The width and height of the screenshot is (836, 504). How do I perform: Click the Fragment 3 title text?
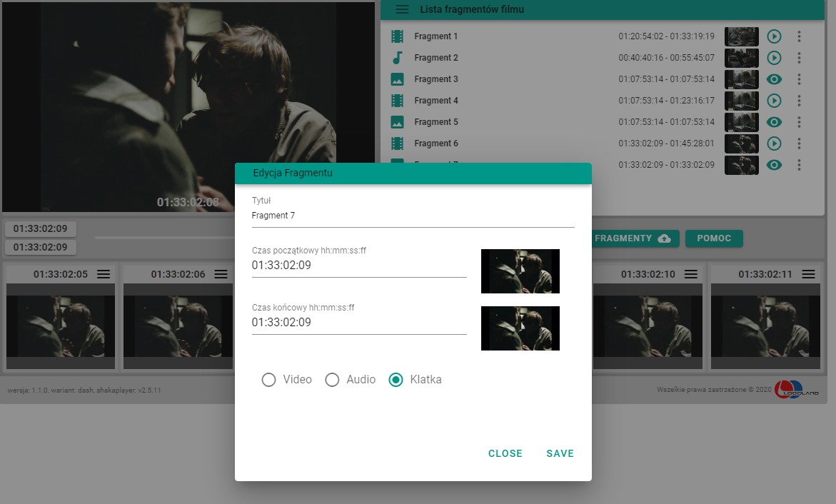(x=436, y=79)
